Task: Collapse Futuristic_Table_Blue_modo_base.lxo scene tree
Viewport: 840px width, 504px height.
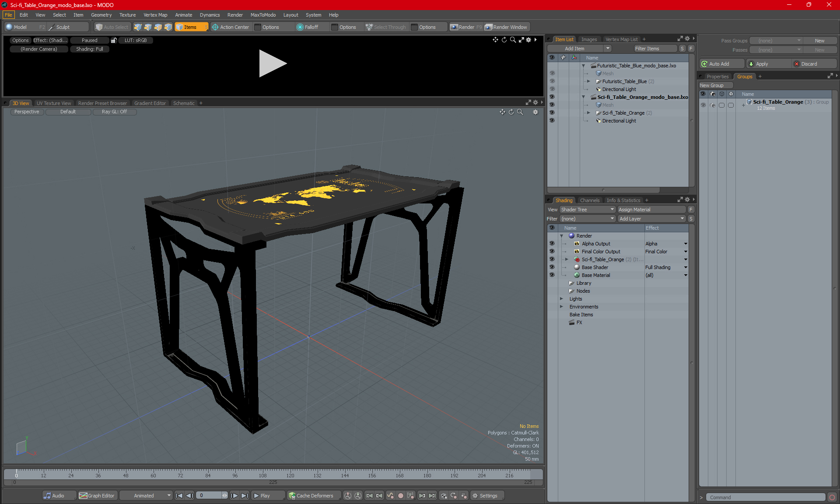Action: point(583,66)
